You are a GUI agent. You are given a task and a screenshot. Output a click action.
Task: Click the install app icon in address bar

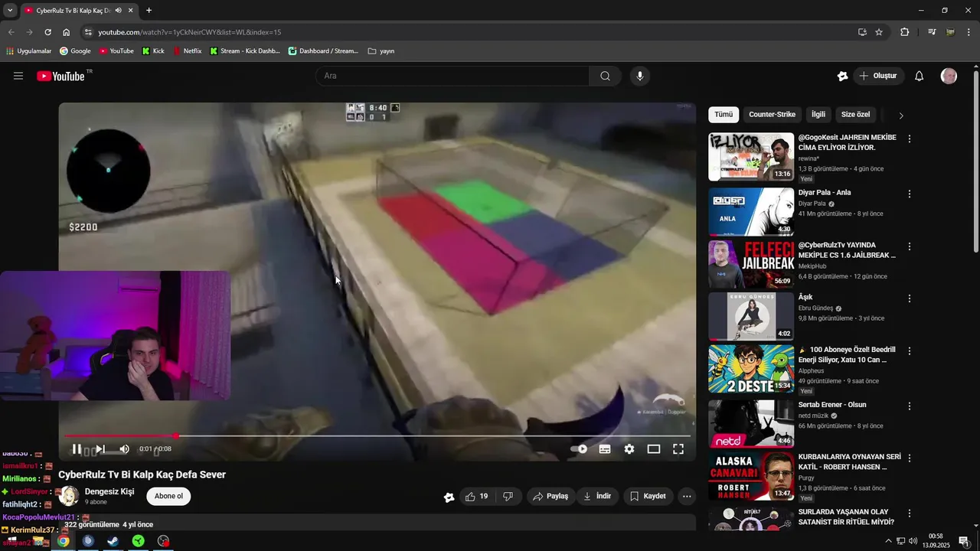862,32
